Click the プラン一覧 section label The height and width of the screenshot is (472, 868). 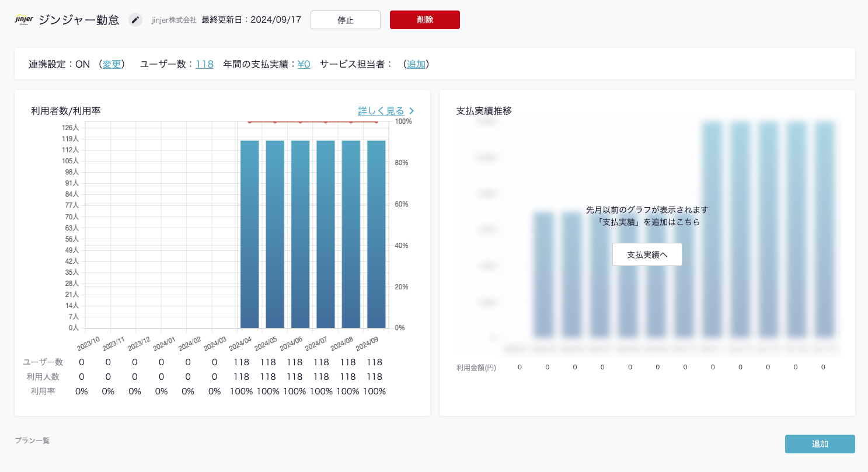pos(32,440)
